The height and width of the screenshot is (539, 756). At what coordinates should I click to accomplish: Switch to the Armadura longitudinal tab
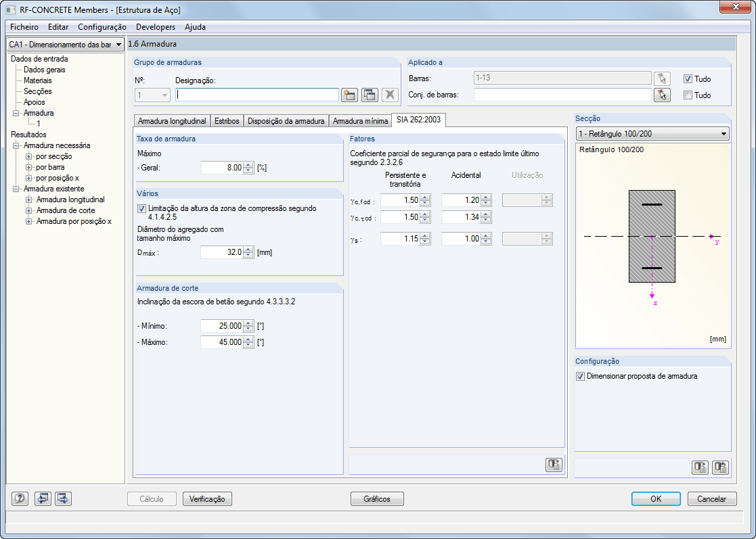pyautogui.click(x=172, y=121)
